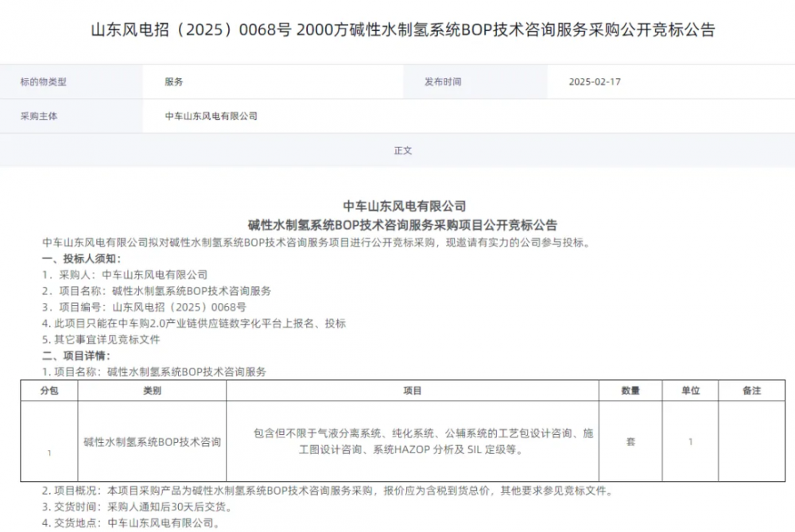The image size is (795, 532).
Task: Click the centered bold '中车山东风电有限公司' heading
Action: (404, 206)
